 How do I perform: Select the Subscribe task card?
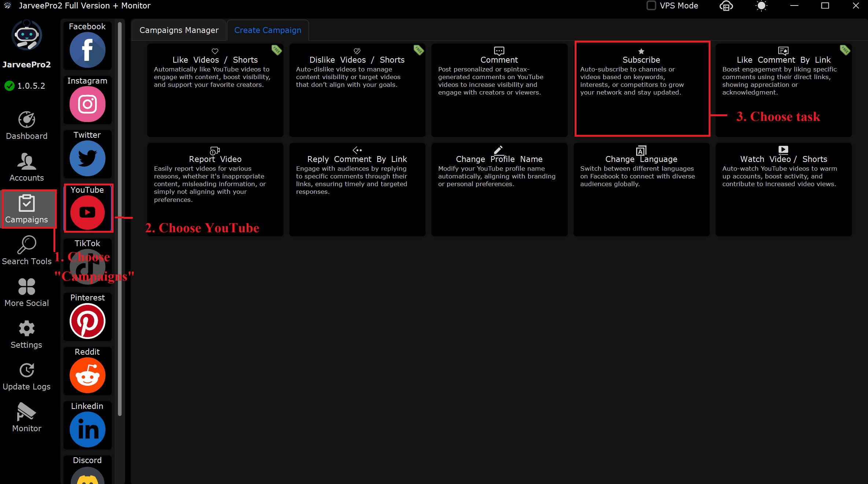coord(642,90)
